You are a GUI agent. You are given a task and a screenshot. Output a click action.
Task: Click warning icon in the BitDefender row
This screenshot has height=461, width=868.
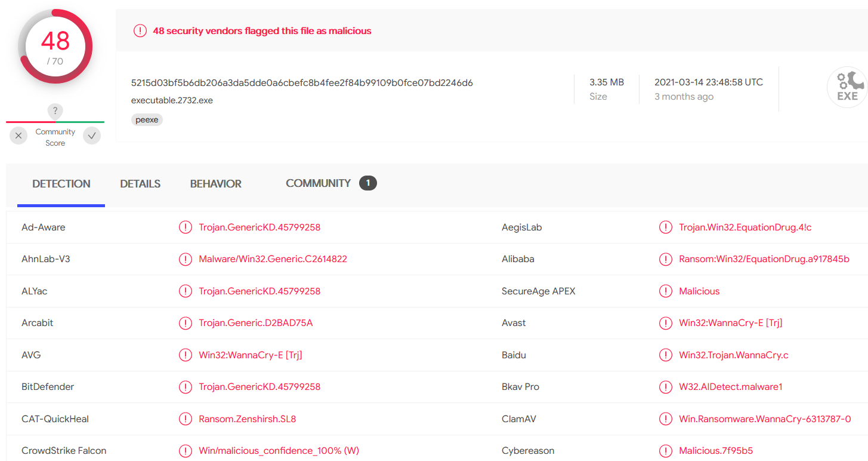[186, 387]
